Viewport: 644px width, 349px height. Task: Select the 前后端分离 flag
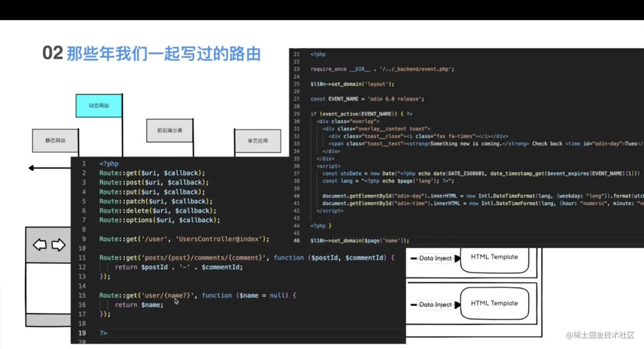(170, 131)
